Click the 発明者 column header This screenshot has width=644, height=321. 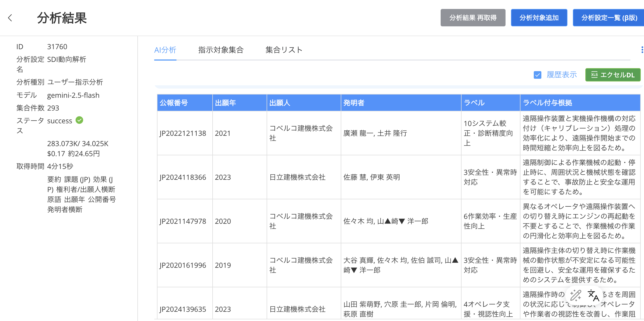354,103
